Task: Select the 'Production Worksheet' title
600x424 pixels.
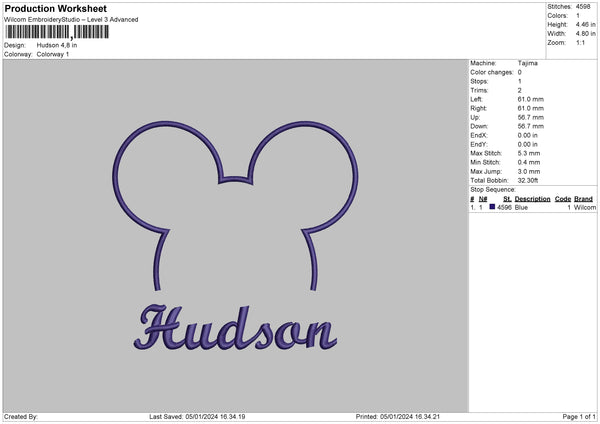Action: [x=55, y=8]
